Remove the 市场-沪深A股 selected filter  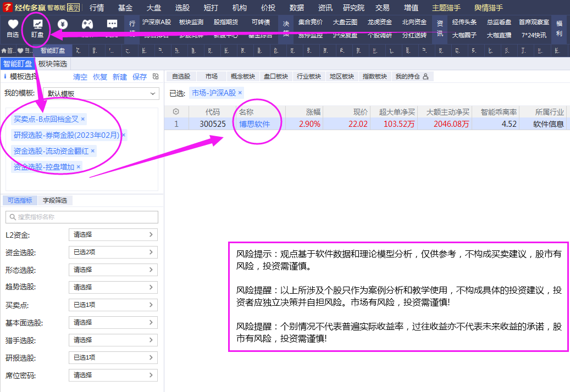pos(240,93)
